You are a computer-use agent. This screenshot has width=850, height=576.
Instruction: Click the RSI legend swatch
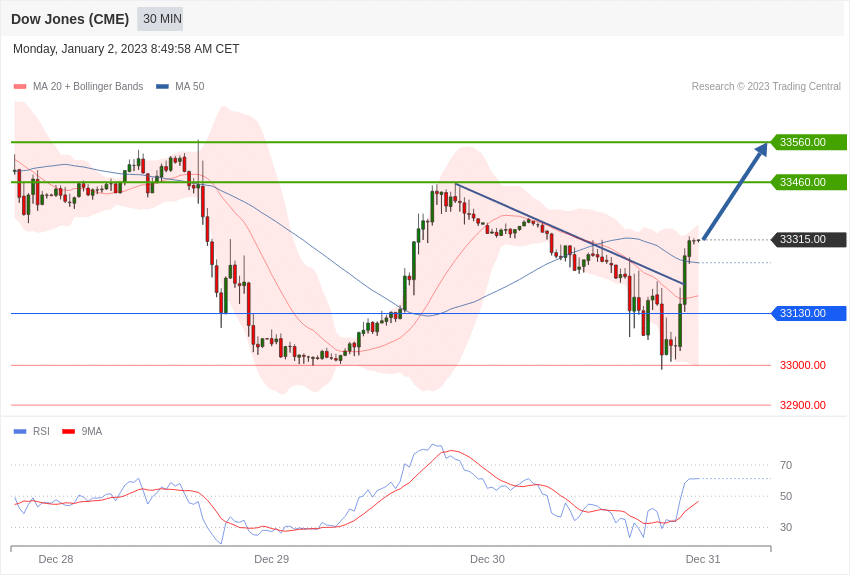20,431
